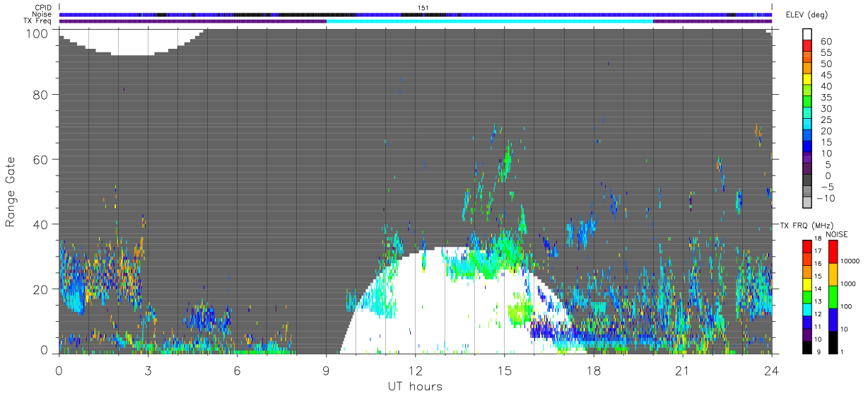Click the "45" label on ELEV colorbar
868x401 pixels.
coord(826,75)
